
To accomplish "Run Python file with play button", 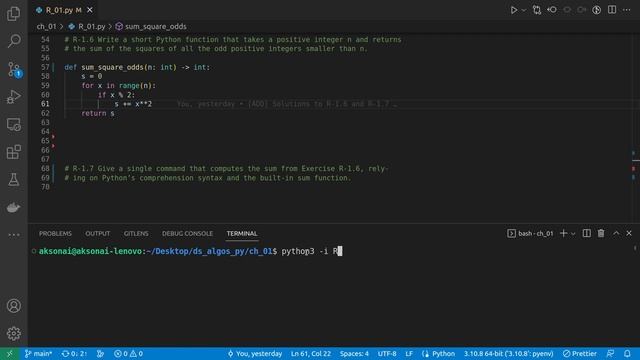I will click(513, 10).
